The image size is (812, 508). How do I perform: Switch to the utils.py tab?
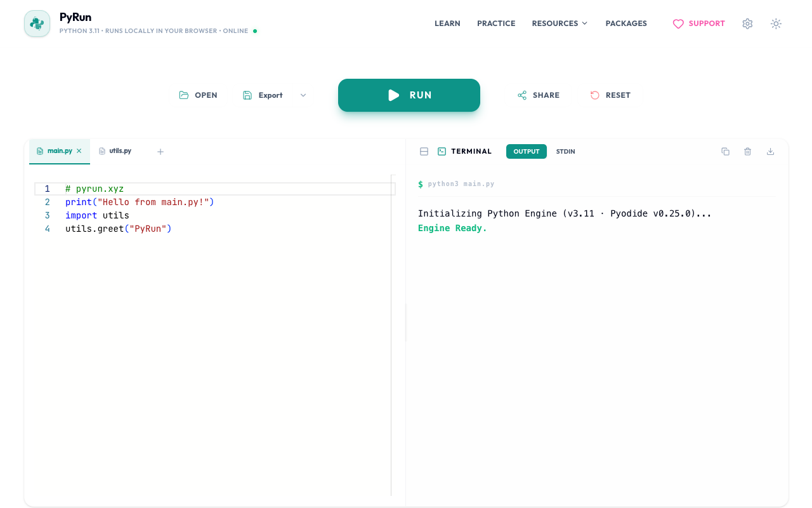pos(115,151)
